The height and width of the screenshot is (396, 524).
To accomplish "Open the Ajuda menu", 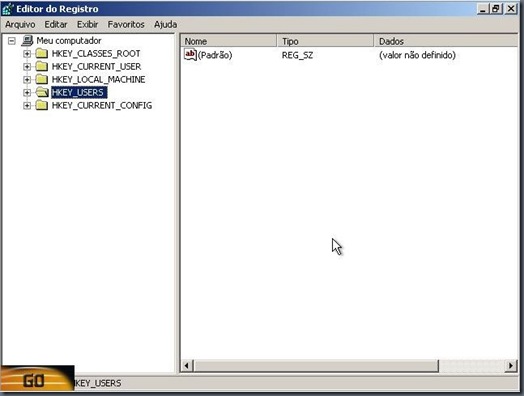I will 165,24.
